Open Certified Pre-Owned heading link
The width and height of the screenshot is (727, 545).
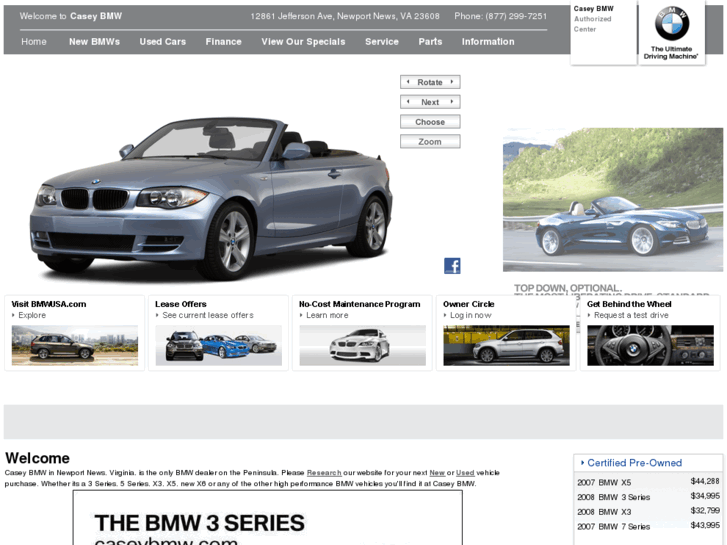tap(635, 463)
